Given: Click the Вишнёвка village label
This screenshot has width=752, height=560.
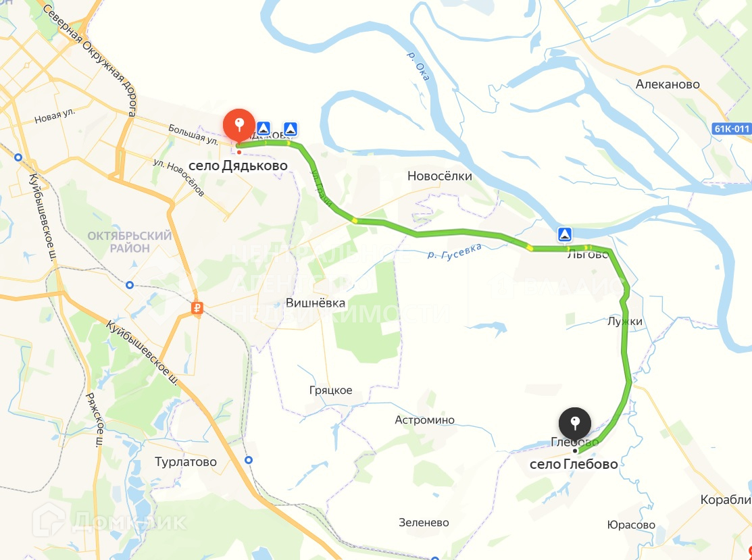Looking at the screenshot, I should (x=315, y=303).
